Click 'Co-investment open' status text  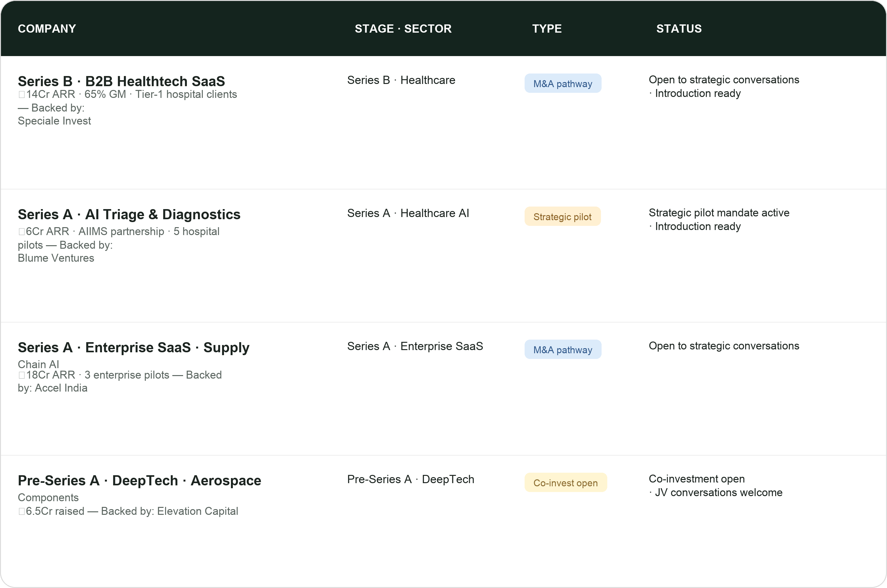tap(697, 479)
